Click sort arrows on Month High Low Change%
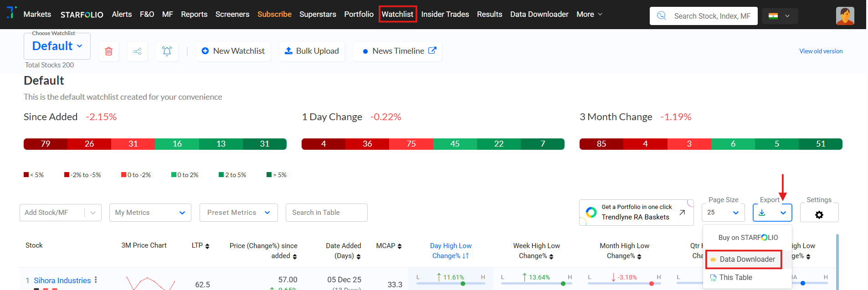The image size is (868, 290). coord(639,256)
